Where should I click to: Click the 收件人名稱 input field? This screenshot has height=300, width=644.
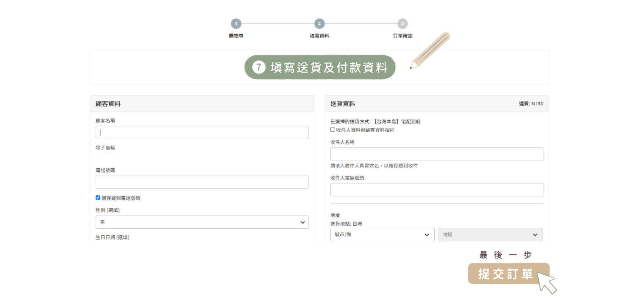pos(436,154)
